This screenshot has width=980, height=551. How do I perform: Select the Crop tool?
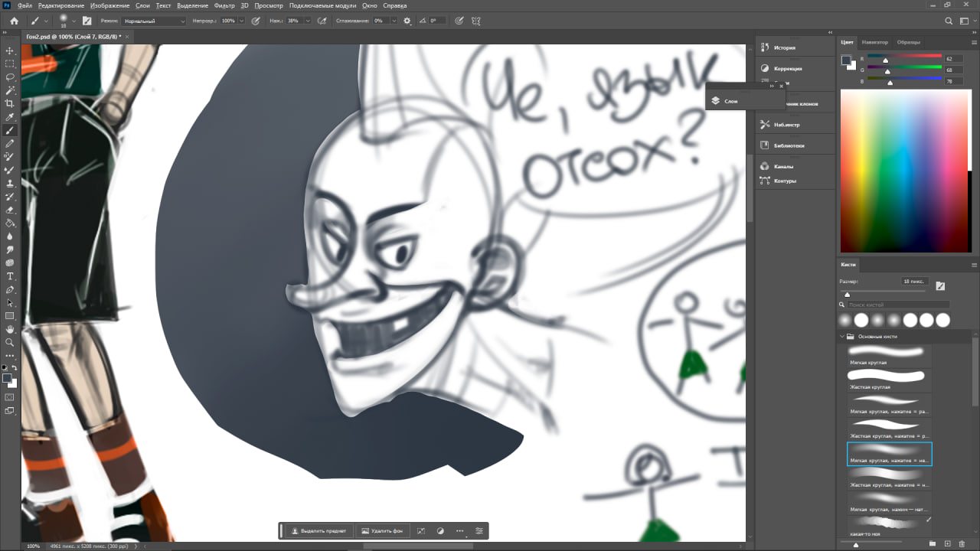pos(10,103)
